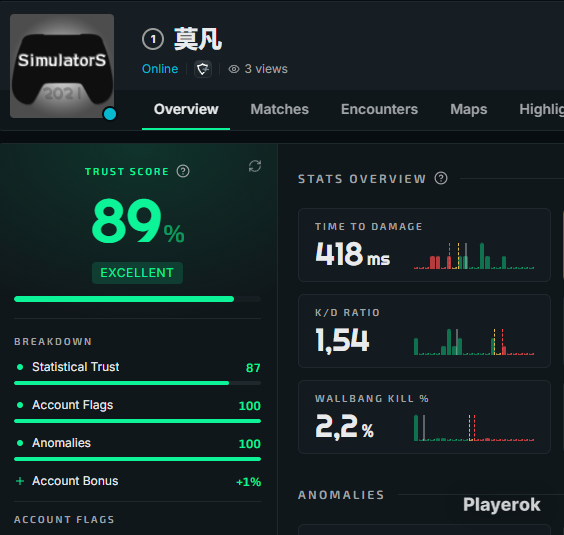Open the SimulatorS profile avatar
This screenshot has width=564, height=535.
(62, 66)
